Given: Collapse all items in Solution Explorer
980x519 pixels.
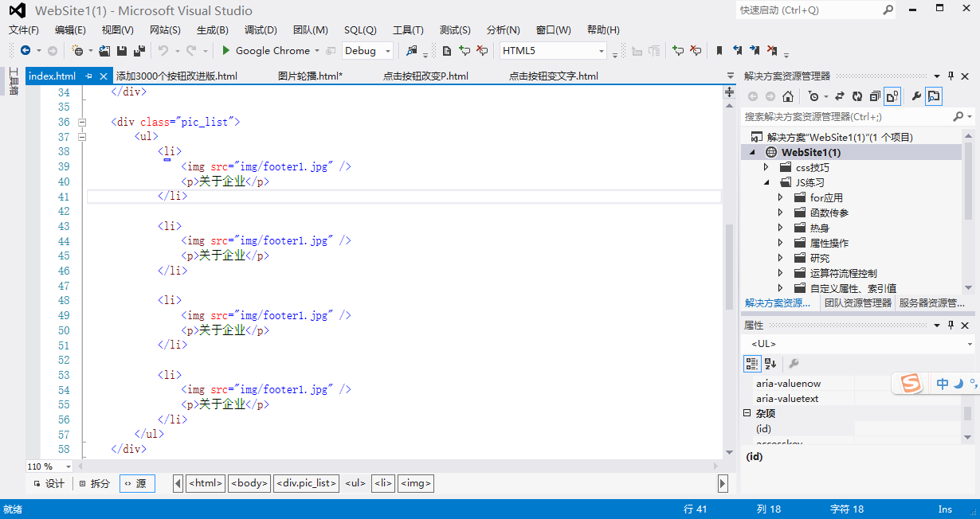Looking at the screenshot, I should point(875,96).
